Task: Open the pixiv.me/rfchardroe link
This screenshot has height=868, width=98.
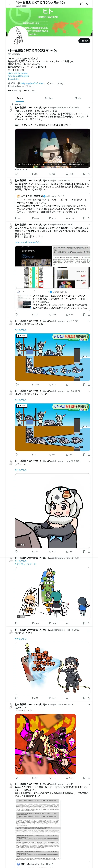Action: [x=18, y=73]
